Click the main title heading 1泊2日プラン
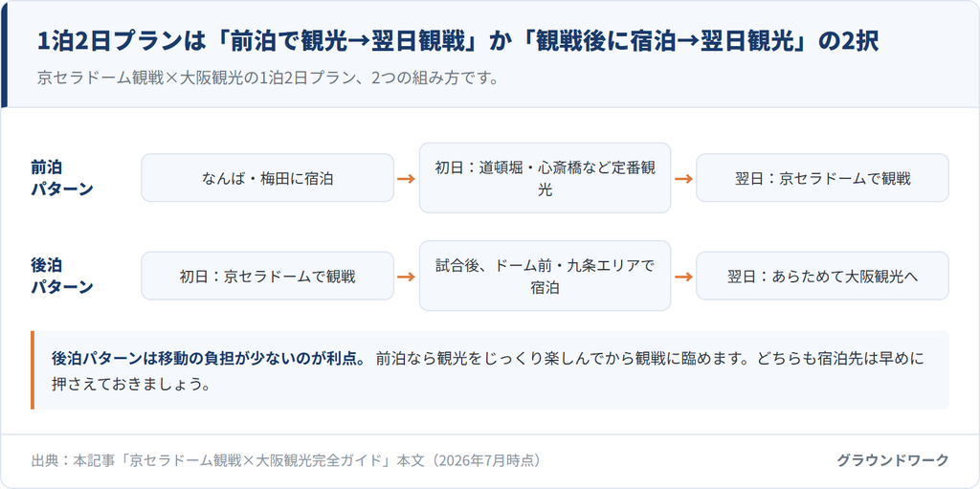Screen dimensions: 980x489 click(x=458, y=42)
